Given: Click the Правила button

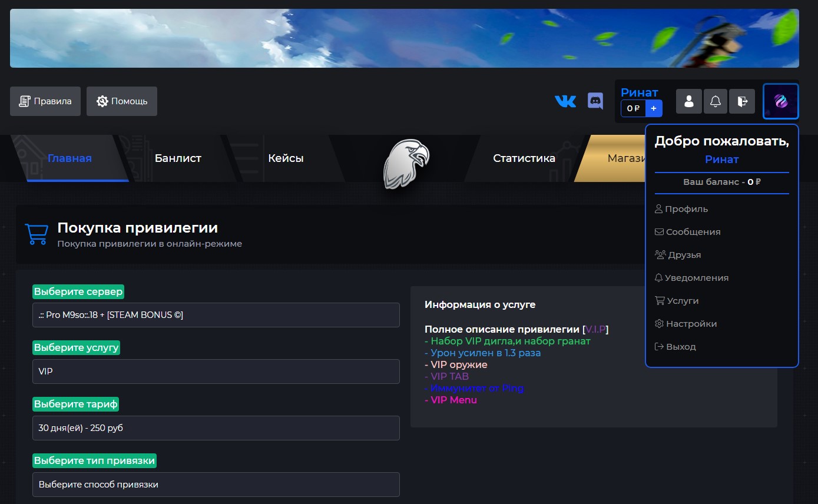Looking at the screenshot, I should point(45,101).
